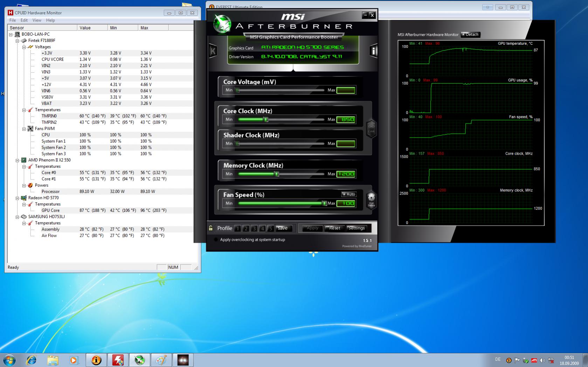Click the BOBO-LAN-PC computer icon
The height and width of the screenshot is (367, 588).
(x=17, y=34)
